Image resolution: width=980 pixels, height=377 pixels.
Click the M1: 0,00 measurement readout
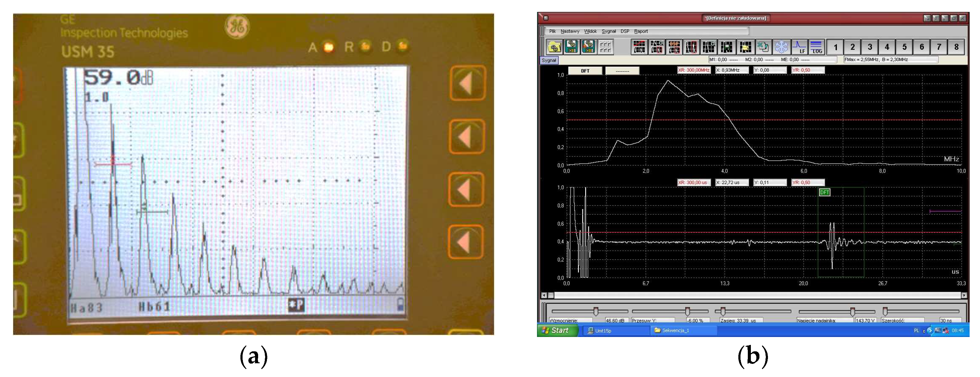(x=723, y=59)
